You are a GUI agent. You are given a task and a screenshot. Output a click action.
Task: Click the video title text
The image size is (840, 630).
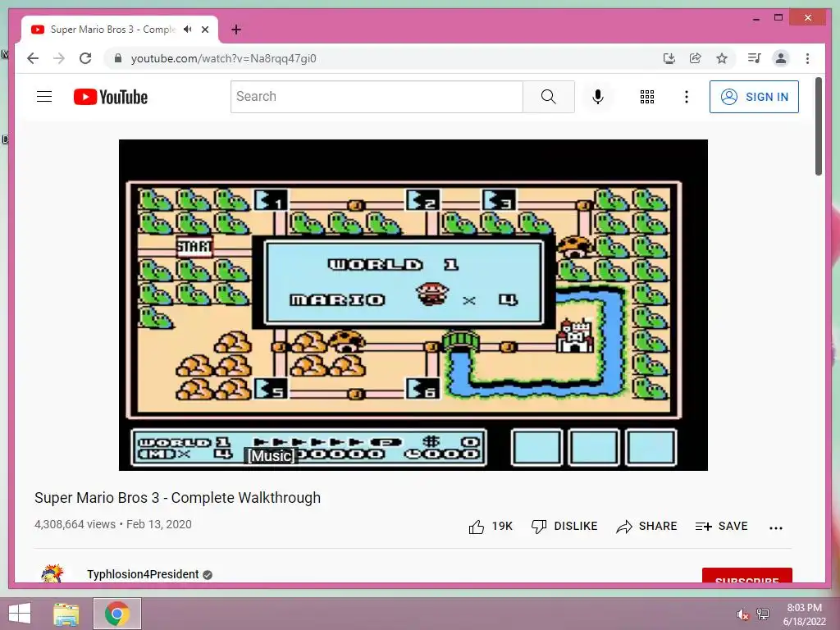point(177,498)
